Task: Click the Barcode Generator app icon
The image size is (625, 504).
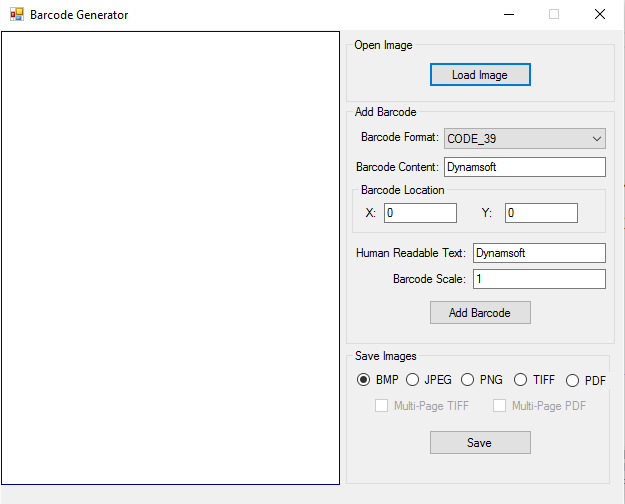Action: [16, 15]
